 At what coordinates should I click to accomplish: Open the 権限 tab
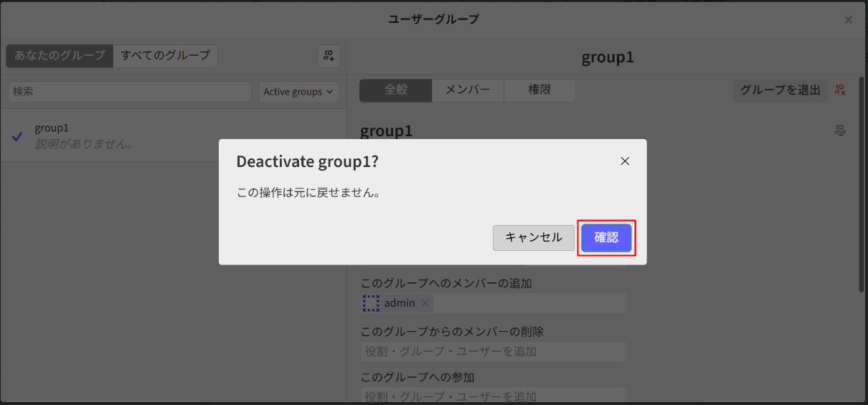(539, 90)
